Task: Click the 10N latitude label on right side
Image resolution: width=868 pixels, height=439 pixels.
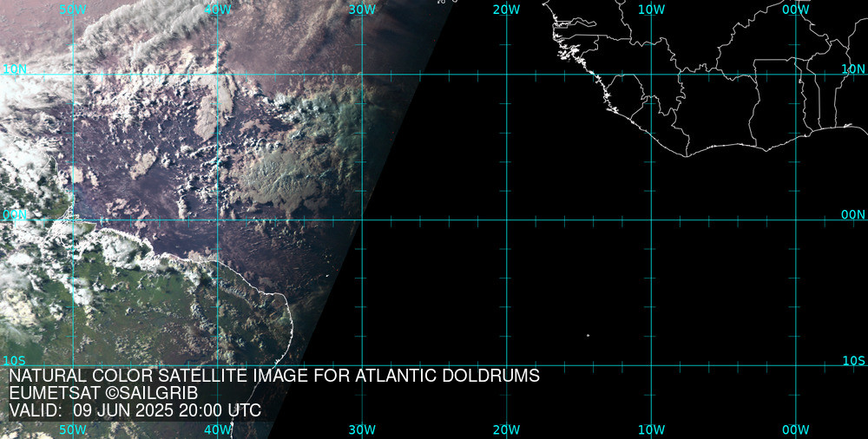Action: point(853,69)
